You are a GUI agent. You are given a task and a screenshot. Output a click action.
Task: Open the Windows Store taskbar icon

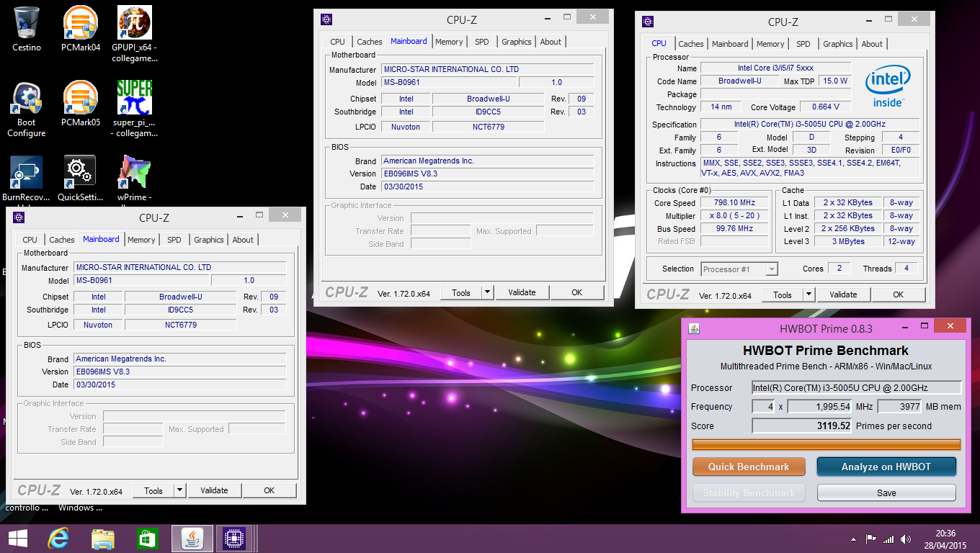[x=147, y=539]
